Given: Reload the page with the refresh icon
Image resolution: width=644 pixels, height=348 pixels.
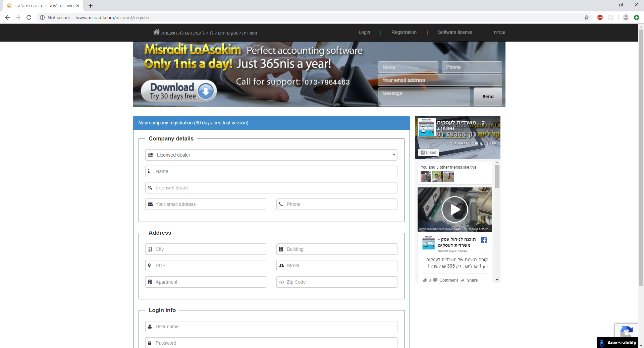Looking at the screenshot, I should [29, 17].
